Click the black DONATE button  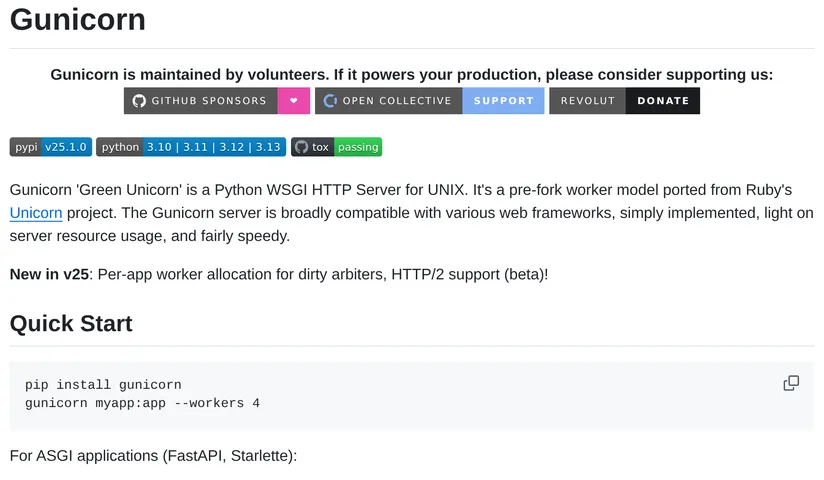pos(663,101)
